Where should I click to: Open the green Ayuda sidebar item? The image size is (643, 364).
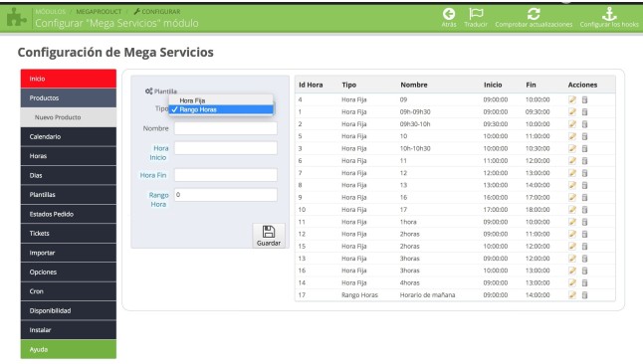pos(69,349)
